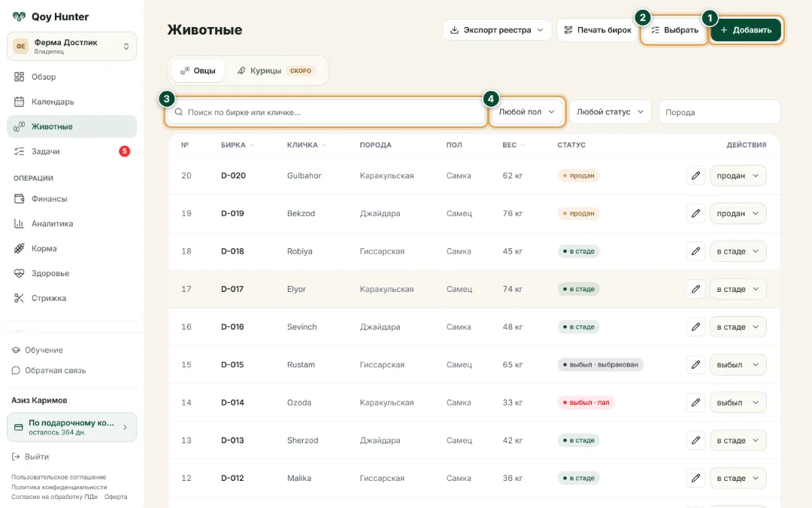Click the edit pencil for Bekzod row

[x=695, y=214]
